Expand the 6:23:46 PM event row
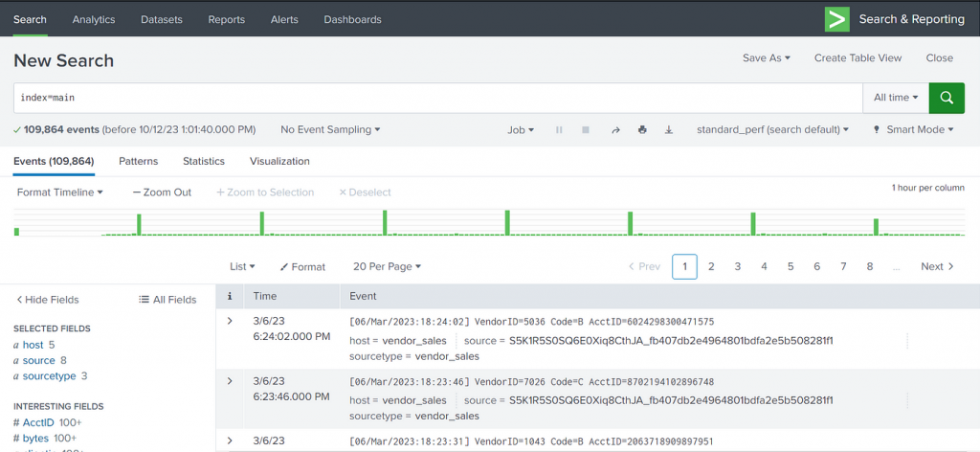This screenshot has height=452, width=980. [x=230, y=381]
